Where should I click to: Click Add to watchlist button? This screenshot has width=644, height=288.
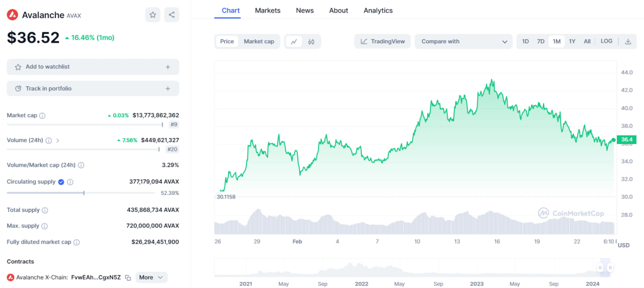[93, 67]
